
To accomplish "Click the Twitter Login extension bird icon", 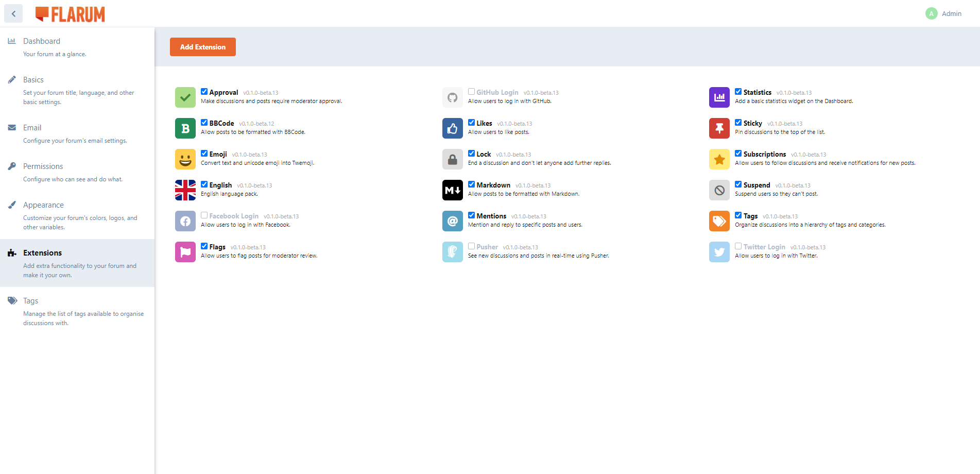I will click(719, 252).
